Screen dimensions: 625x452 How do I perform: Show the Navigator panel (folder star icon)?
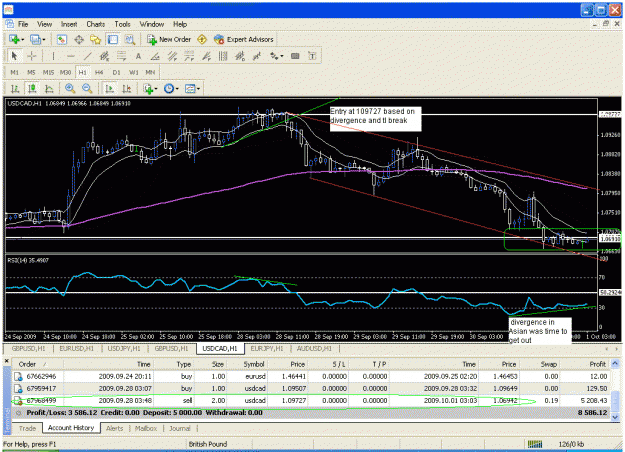click(96, 39)
